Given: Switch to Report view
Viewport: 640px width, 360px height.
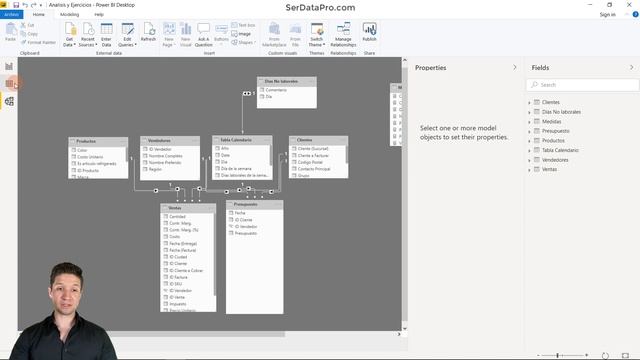Looking at the screenshot, I should click(x=9, y=66).
